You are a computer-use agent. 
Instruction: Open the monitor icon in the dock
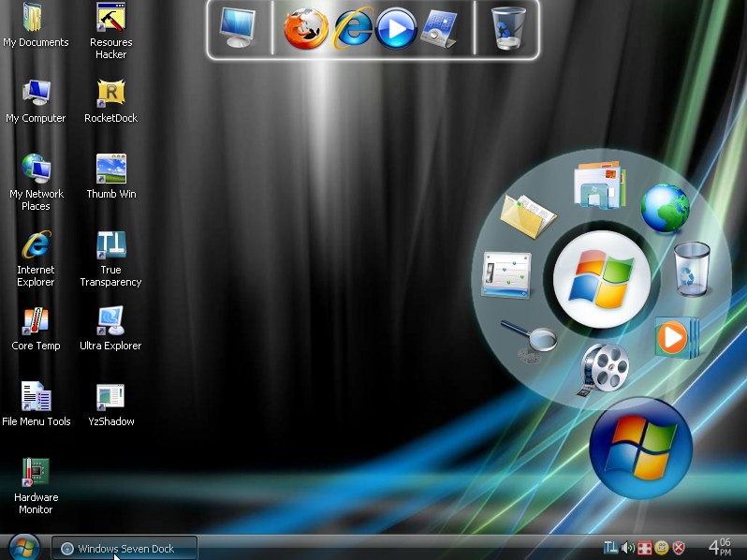click(237, 28)
